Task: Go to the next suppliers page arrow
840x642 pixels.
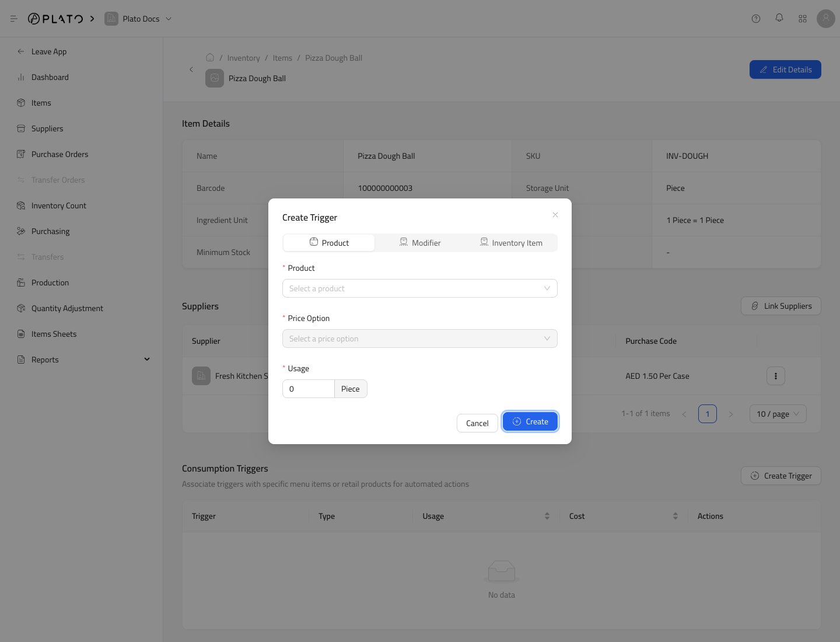Action: click(x=731, y=414)
